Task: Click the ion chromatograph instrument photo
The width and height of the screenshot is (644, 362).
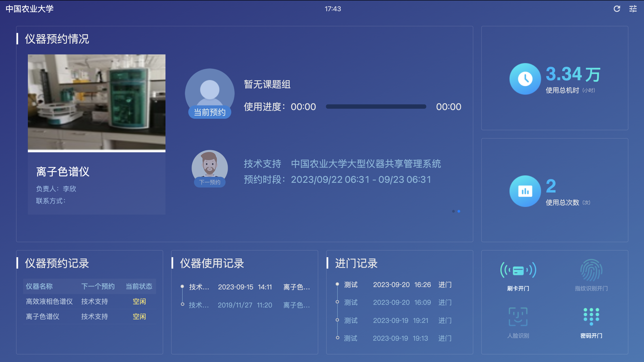Action: coord(96,102)
